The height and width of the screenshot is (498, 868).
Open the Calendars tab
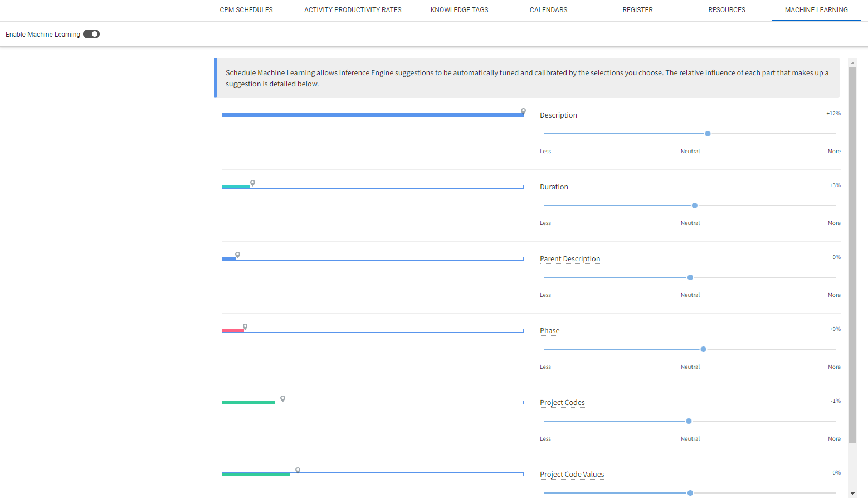click(548, 10)
